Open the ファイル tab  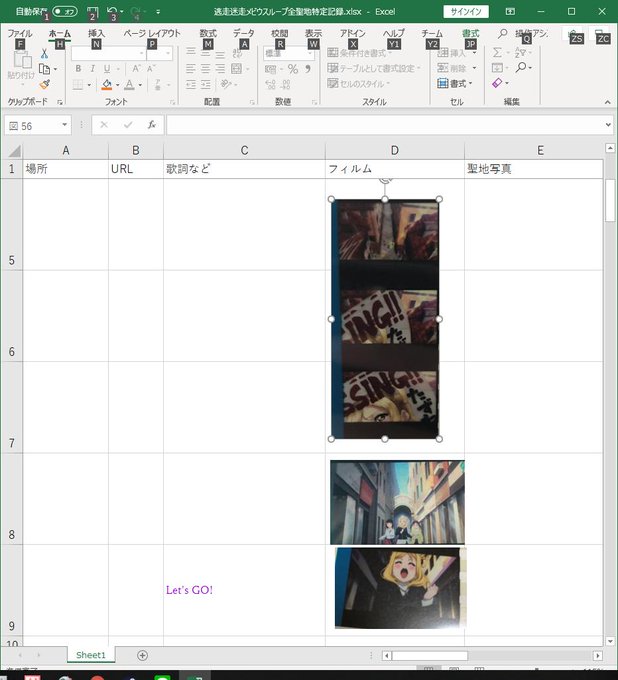(x=20, y=33)
